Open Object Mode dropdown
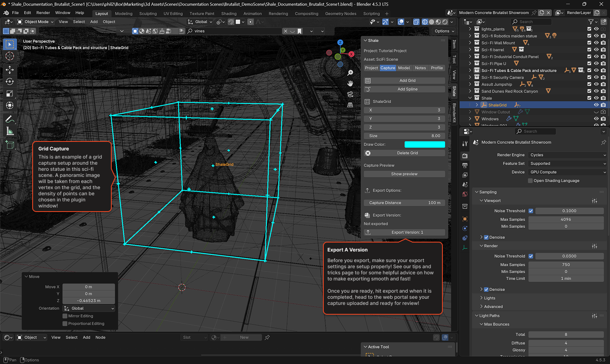610x364 pixels. (x=35, y=22)
